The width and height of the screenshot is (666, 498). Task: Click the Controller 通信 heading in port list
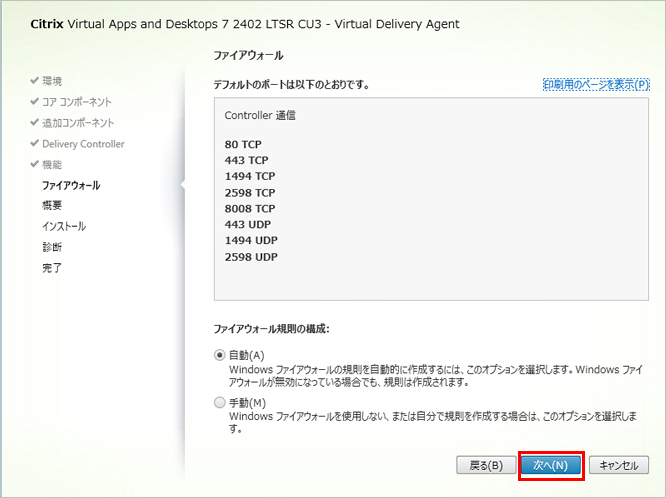click(x=260, y=115)
